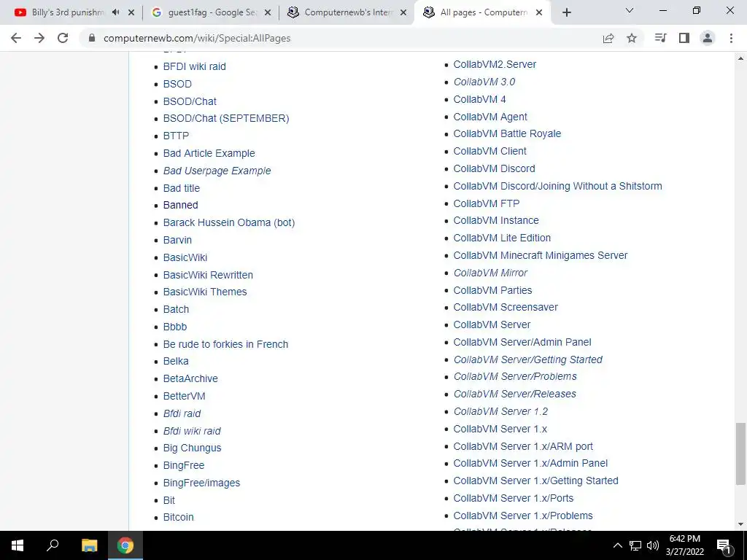Reload the AllPages wiki page
The height and width of the screenshot is (560, 747).
click(63, 38)
